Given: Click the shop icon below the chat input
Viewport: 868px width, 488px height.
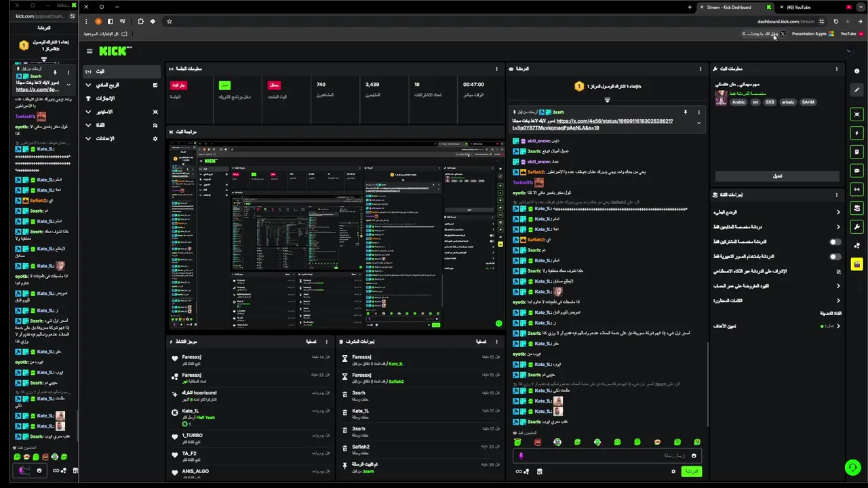Looking at the screenshot, I should (540, 471).
